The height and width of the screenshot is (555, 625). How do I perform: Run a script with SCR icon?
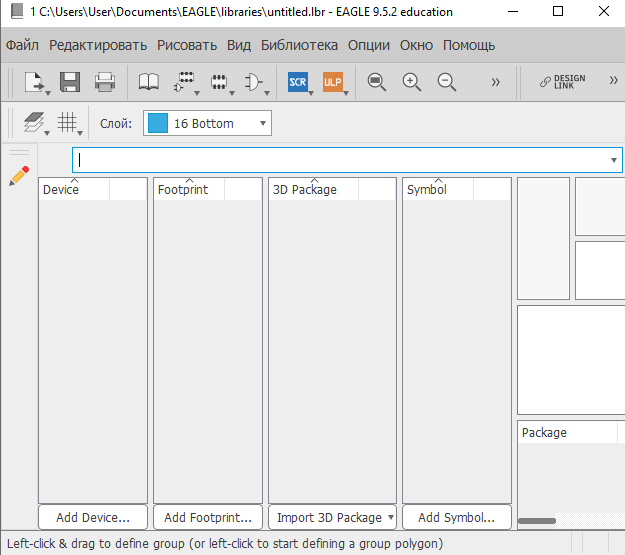coord(298,82)
